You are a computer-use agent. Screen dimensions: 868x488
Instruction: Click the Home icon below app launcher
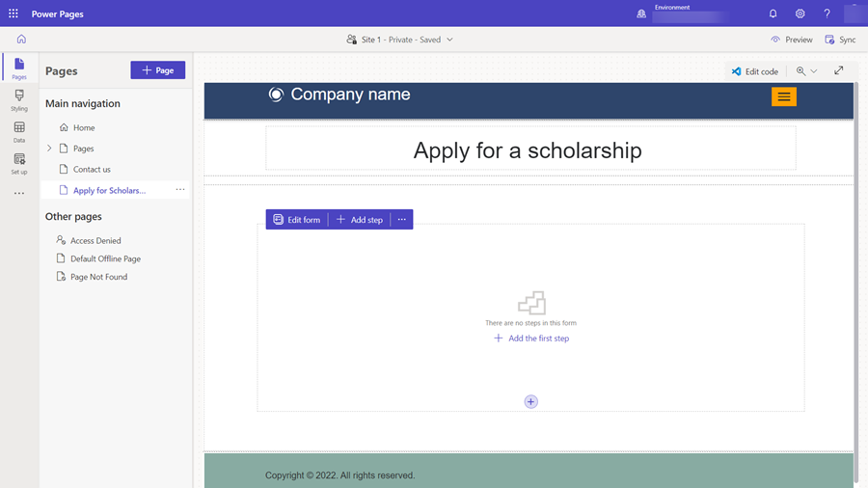pyautogui.click(x=21, y=40)
